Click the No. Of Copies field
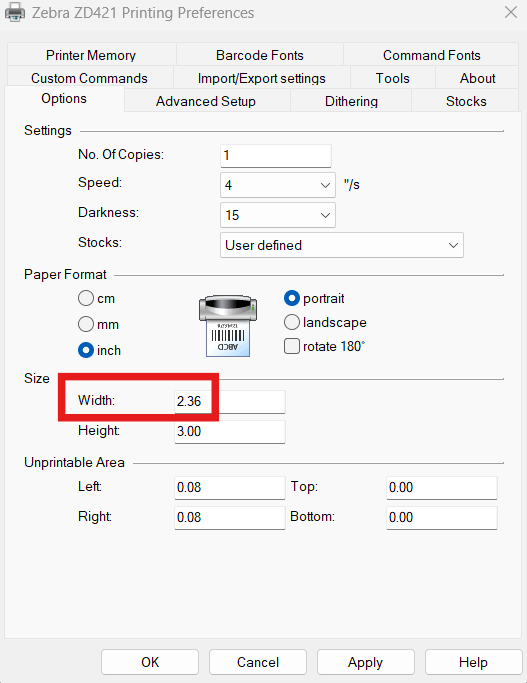 tap(276, 156)
